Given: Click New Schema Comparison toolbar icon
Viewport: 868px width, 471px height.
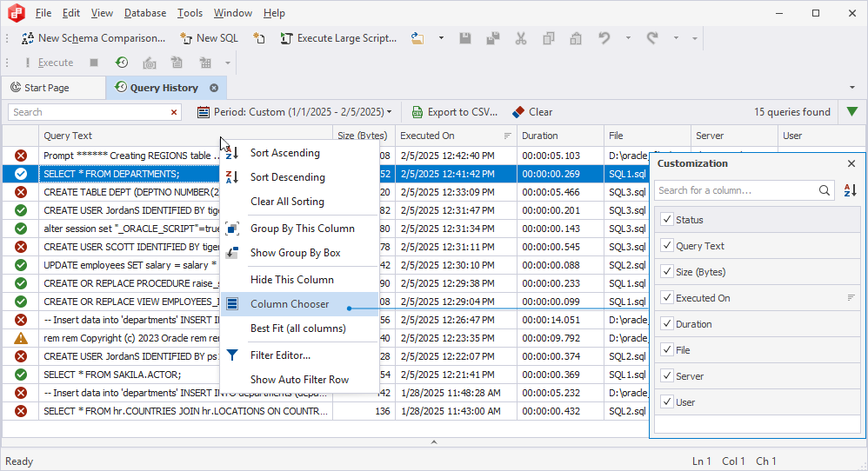Looking at the screenshot, I should (x=27, y=38).
